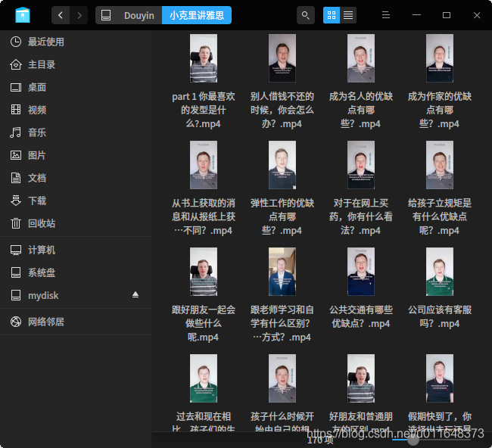Select the 从书上获取的消息 video thumbnail

(204, 165)
